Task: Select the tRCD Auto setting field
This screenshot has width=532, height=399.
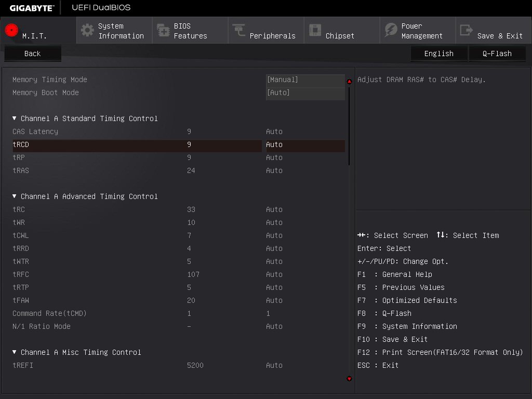Action: coord(305,144)
